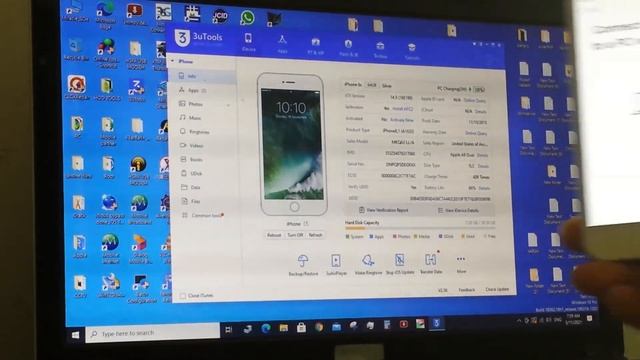Click View iDevice Details

point(458,210)
